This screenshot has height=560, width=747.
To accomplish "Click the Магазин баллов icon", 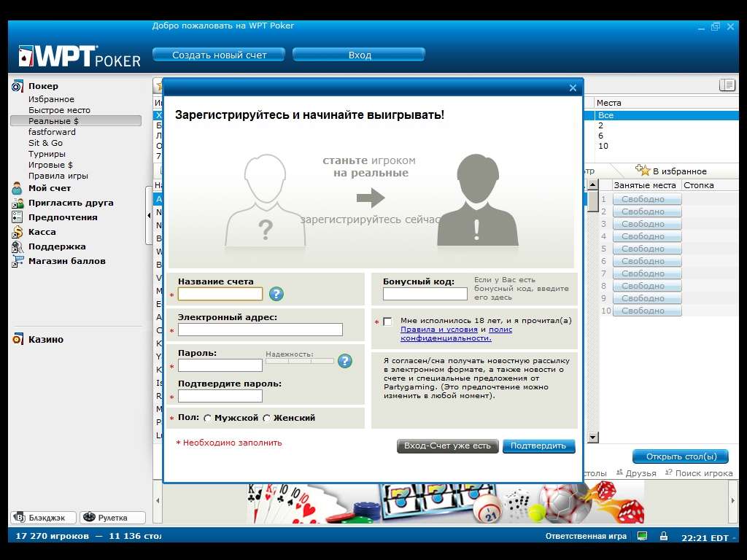I will [x=18, y=261].
